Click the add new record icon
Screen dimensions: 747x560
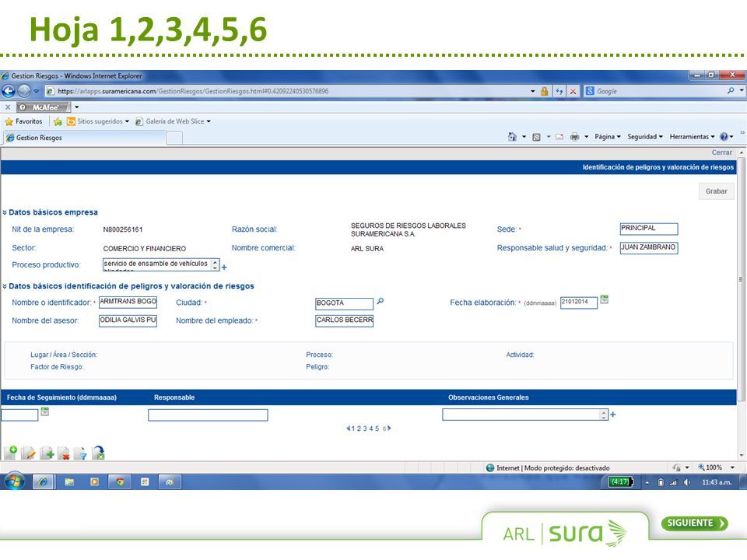coord(10,453)
